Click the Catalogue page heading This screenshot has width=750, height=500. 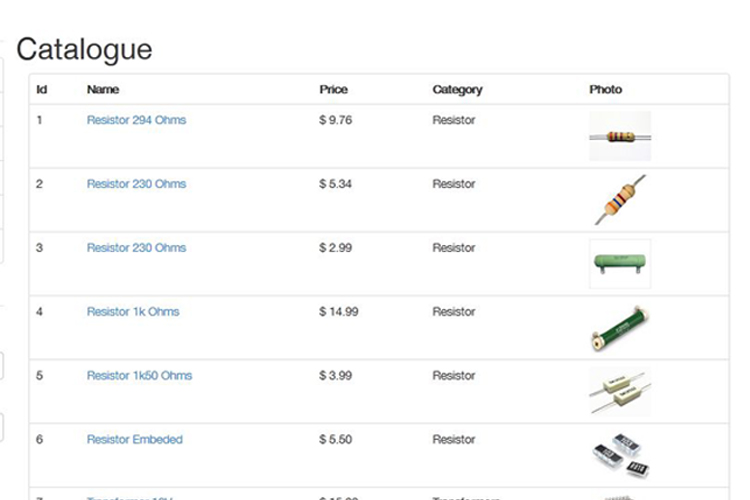[85, 49]
